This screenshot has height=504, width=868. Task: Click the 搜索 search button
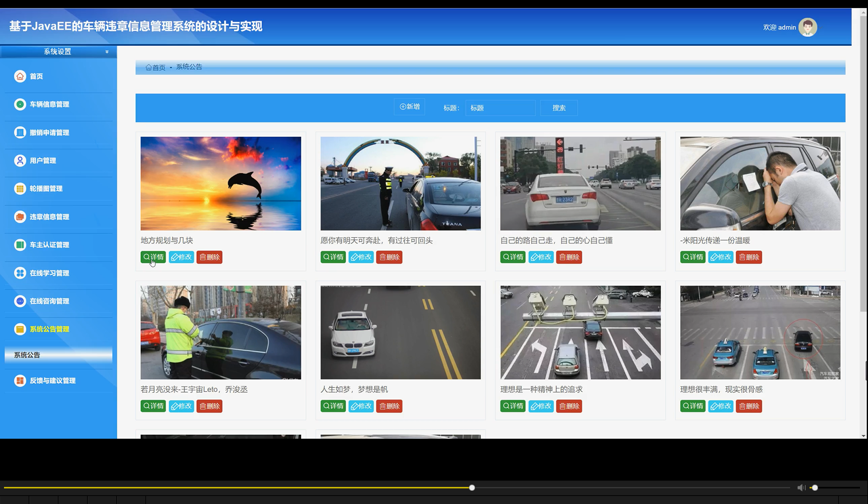tap(559, 108)
